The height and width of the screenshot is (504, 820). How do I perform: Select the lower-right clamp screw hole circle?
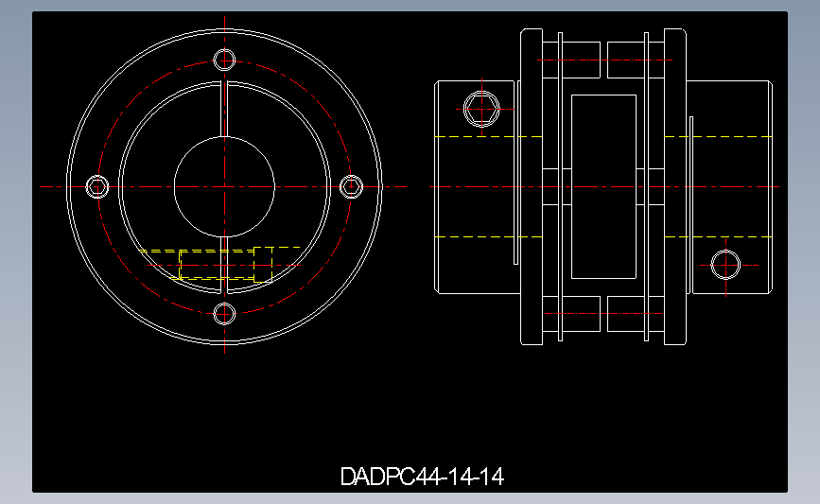725,265
